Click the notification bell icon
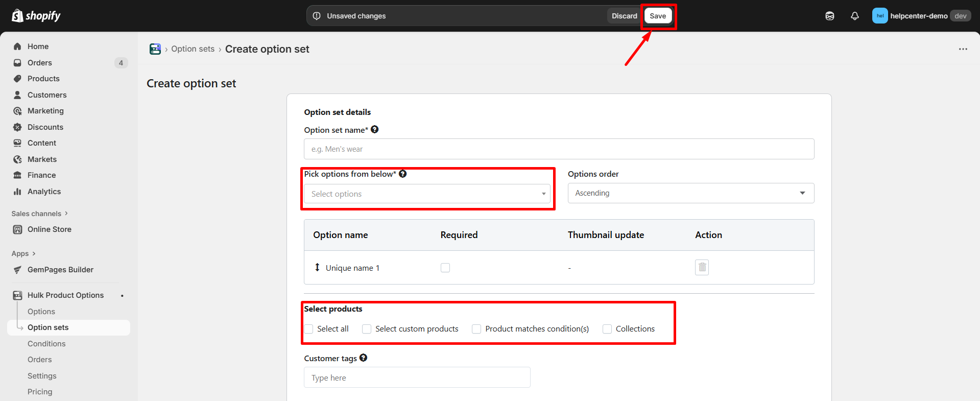The image size is (980, 401). 854,16
